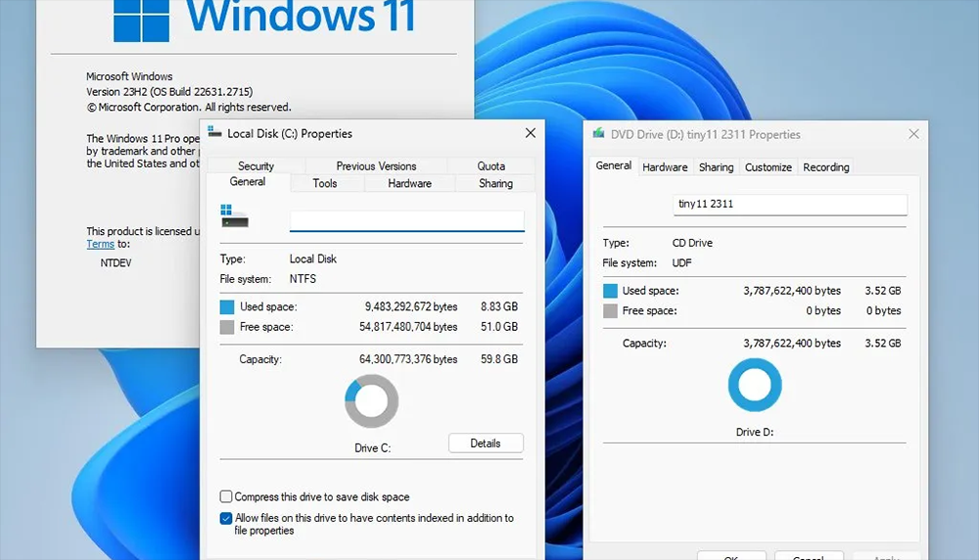This screenshot has width=979, height=560.
Task: Click the title bar icon of Local Disk (C:) Properties
Action: [214, 132]
